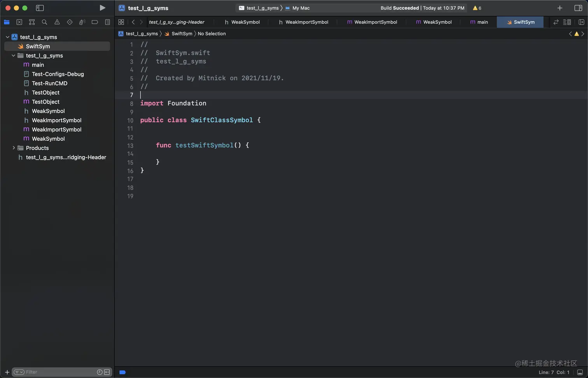Click the blue tag at editor bottom

(x=122, y=372)
